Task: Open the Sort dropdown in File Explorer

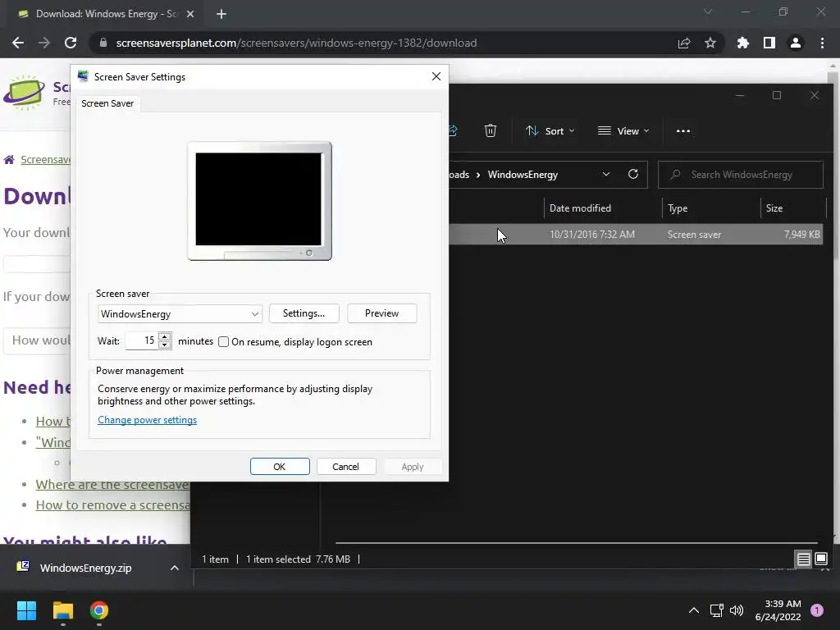Action: 550,130
